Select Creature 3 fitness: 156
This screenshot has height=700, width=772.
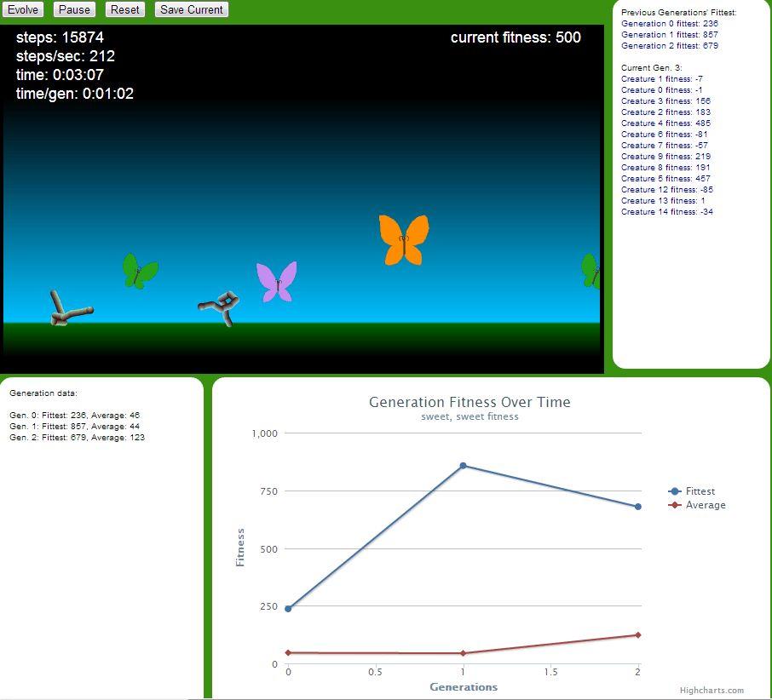[665, 100]
